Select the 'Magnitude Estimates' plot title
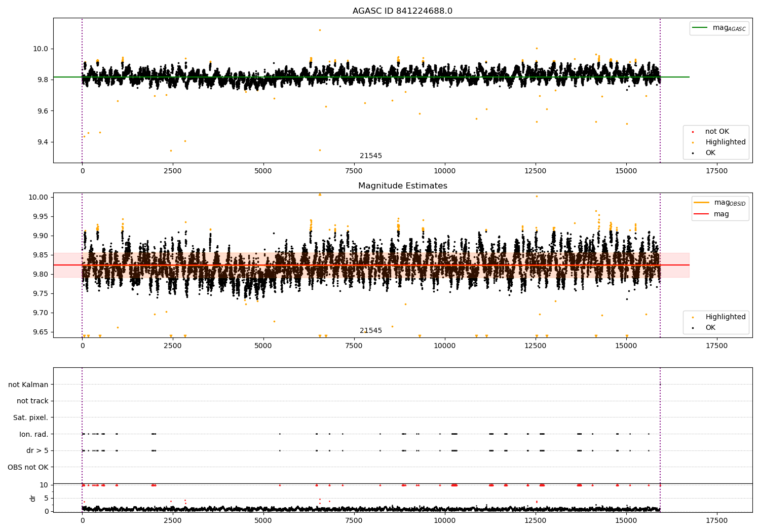The width and height of the screenshot is (760, 532). pyautogui.click(x=402, y=186)
